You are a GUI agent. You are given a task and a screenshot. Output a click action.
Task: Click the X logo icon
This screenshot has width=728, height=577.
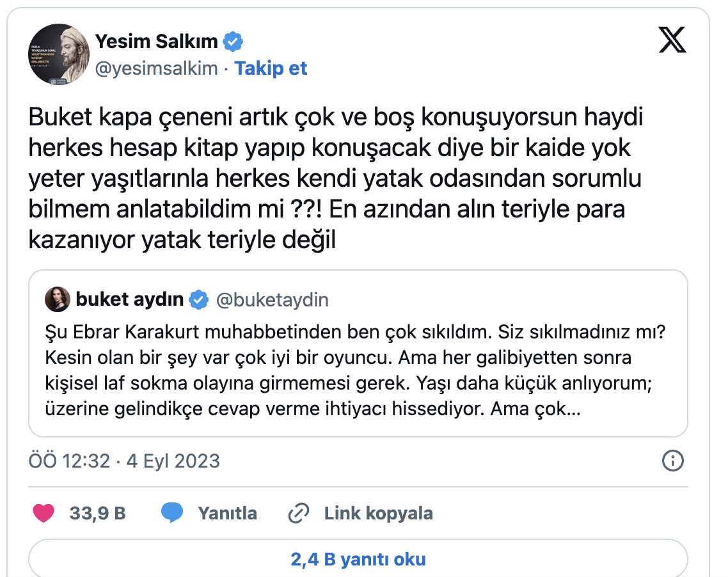pyautogui.click(x=672, y=42)
